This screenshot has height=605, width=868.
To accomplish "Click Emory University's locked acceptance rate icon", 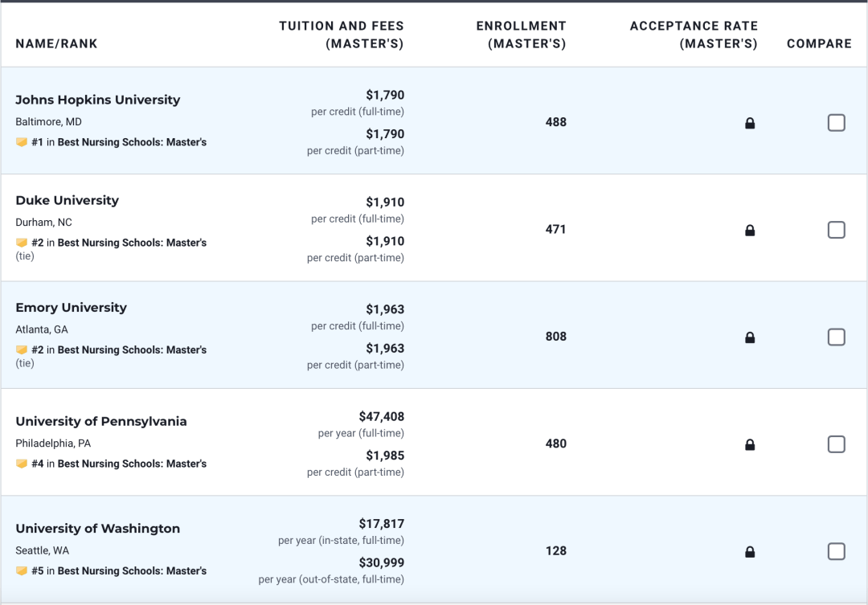I will click(750, 337).
